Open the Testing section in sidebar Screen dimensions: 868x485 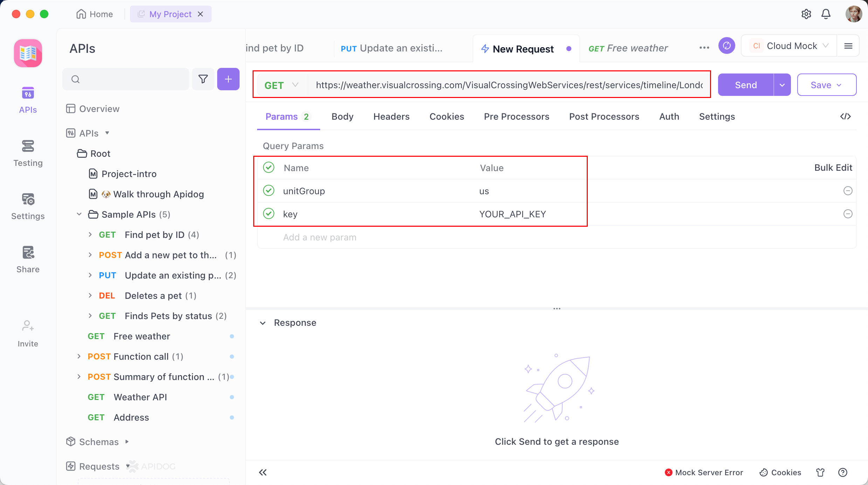[28, 153]
